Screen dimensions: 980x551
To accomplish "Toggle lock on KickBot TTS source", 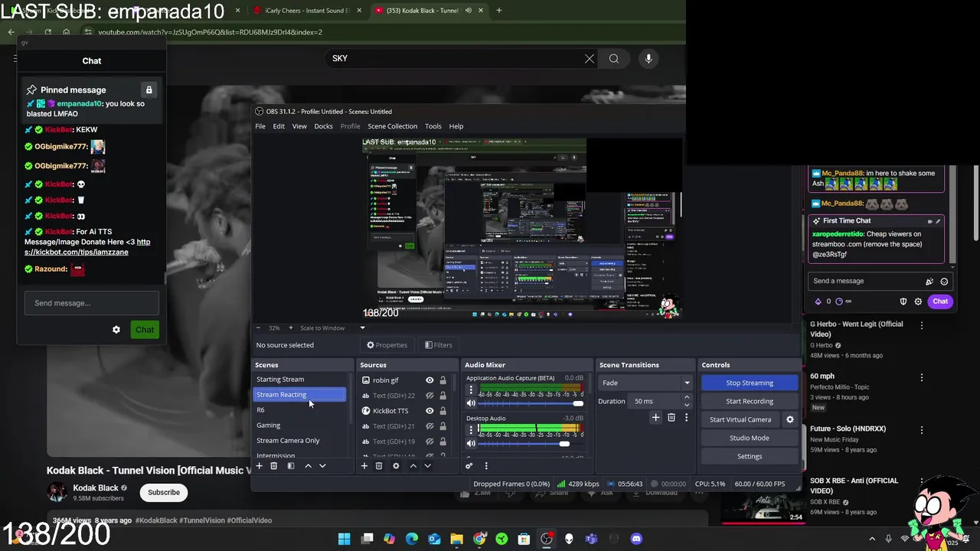I will [443, 411].
